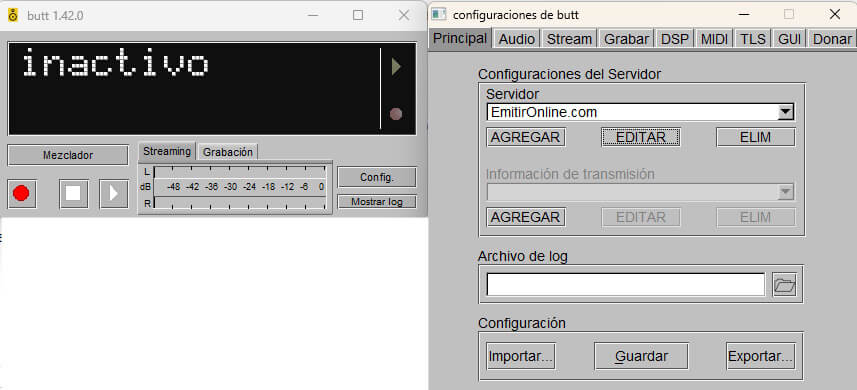Click the butt app icon in title bar
Viewport: 857px width, 390px height.
coord(13,15)
